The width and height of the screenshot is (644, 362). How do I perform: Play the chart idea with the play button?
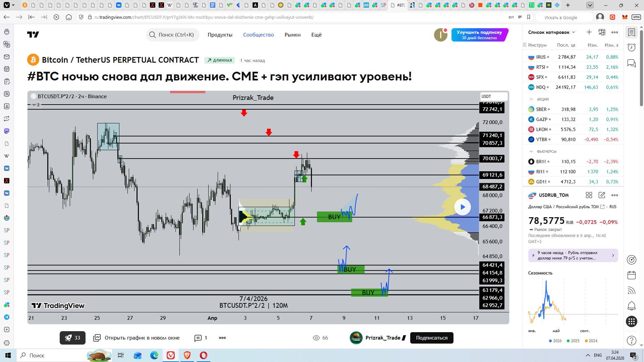point(462,207)
